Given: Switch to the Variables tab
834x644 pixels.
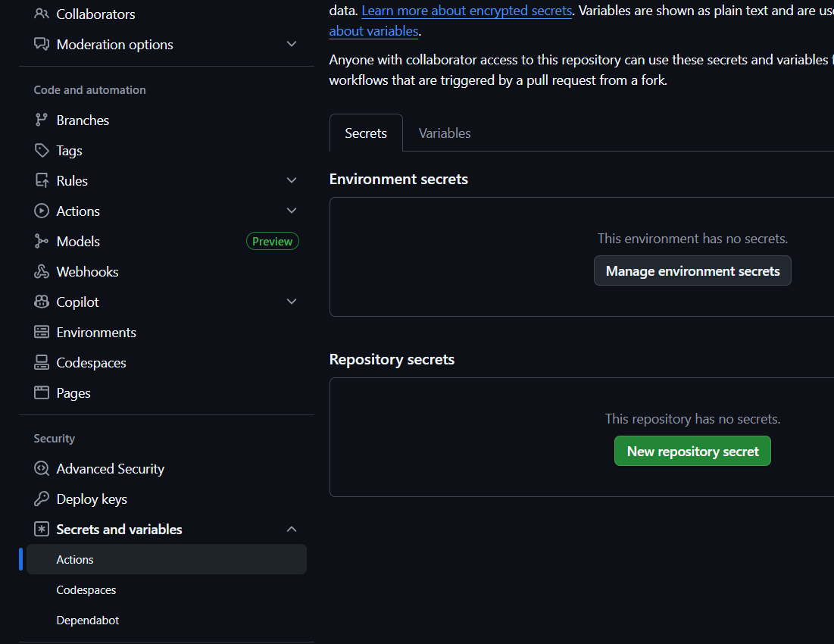Looking at the screenshot, I should [x=445, y=133].
